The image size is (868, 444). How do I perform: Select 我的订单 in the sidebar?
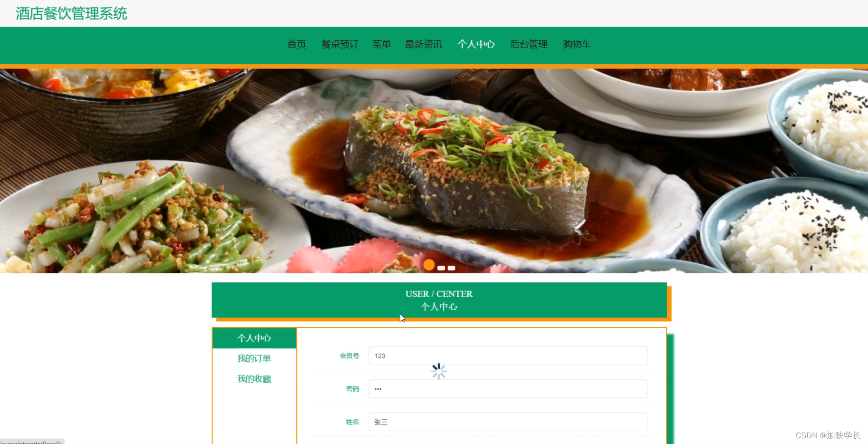tap(254, 358)
